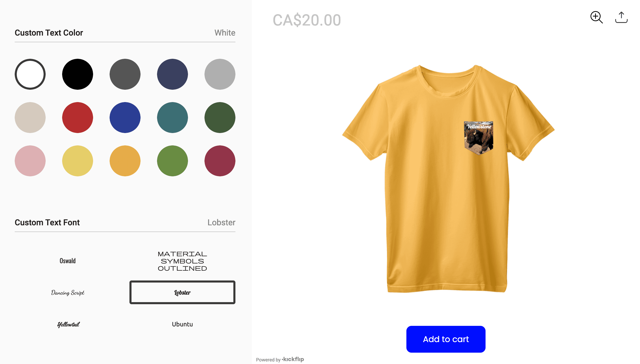Select the burgundy color swatch
The width and height of the screenshot is (640, 364).
pos(220,161)
